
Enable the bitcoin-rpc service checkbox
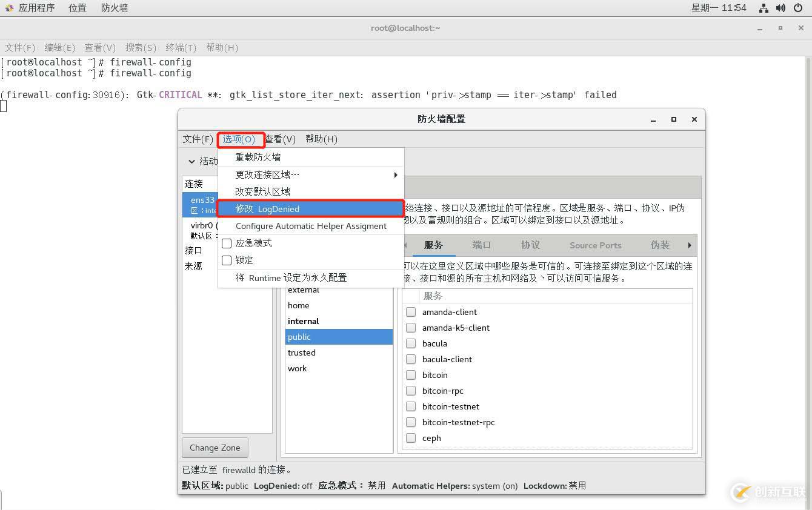pos(411,391)
